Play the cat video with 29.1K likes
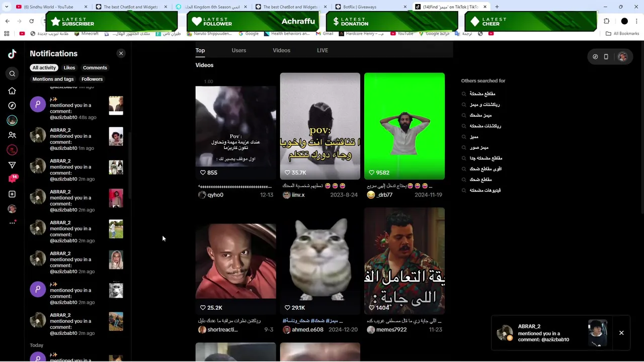 (320, 261)
